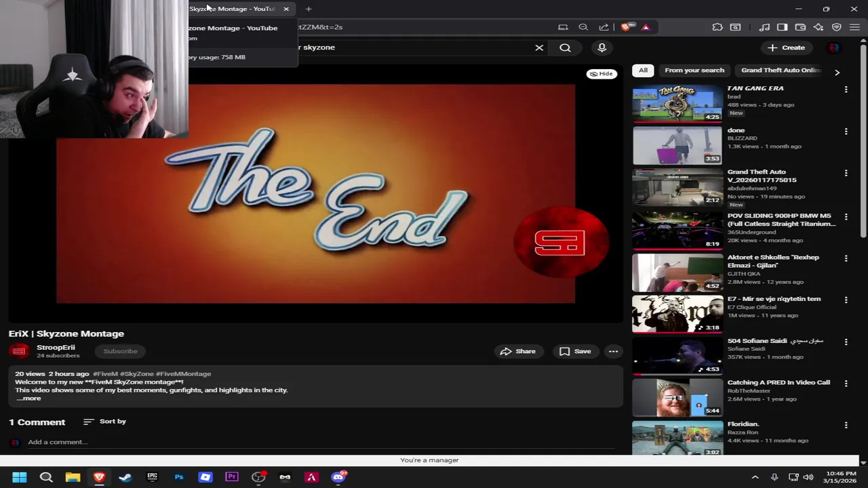The height and width of the screenshot is (488, 868).
Task: Open Steam from the taskbar
Action: click(125, 477)
